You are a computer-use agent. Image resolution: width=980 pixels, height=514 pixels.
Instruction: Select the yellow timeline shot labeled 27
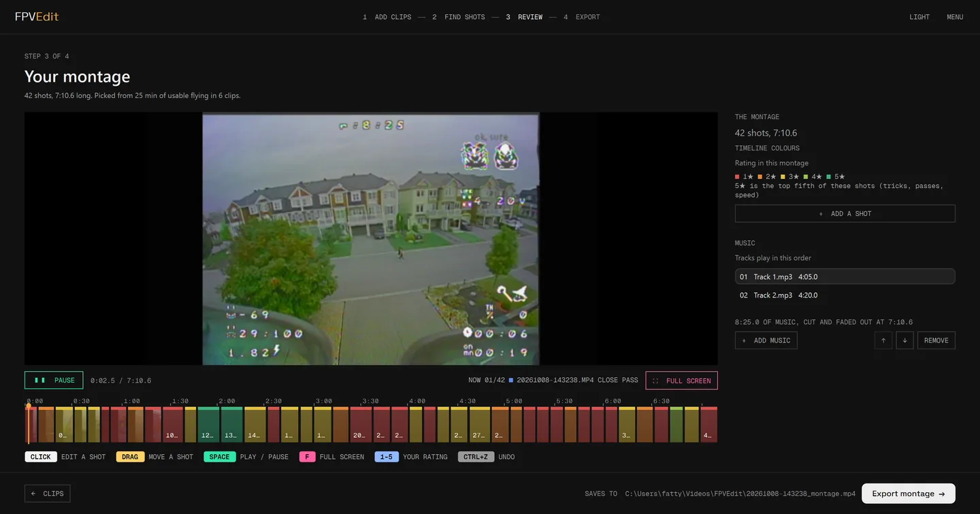[479, 425]
